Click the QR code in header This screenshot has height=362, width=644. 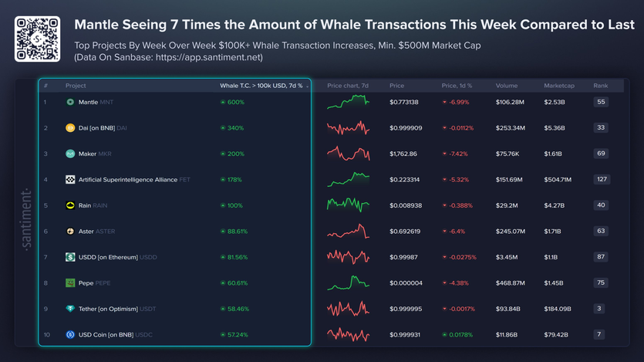(x=37, y=38)
